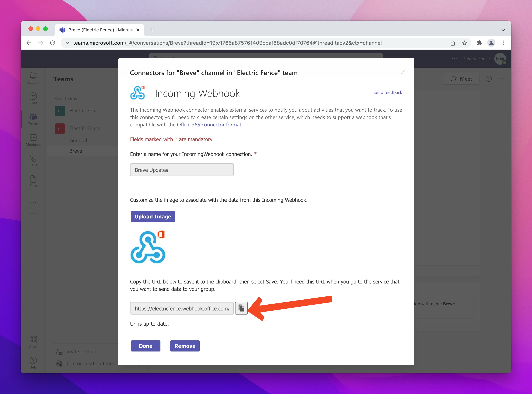Go forward in browser
Screen dimensions: 532x394
coord(41,43)
